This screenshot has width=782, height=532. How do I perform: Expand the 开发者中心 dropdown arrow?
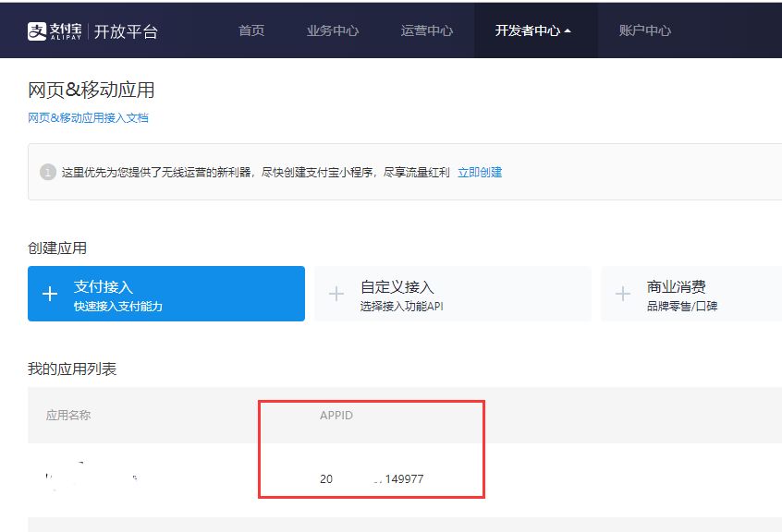pos(568,30)
